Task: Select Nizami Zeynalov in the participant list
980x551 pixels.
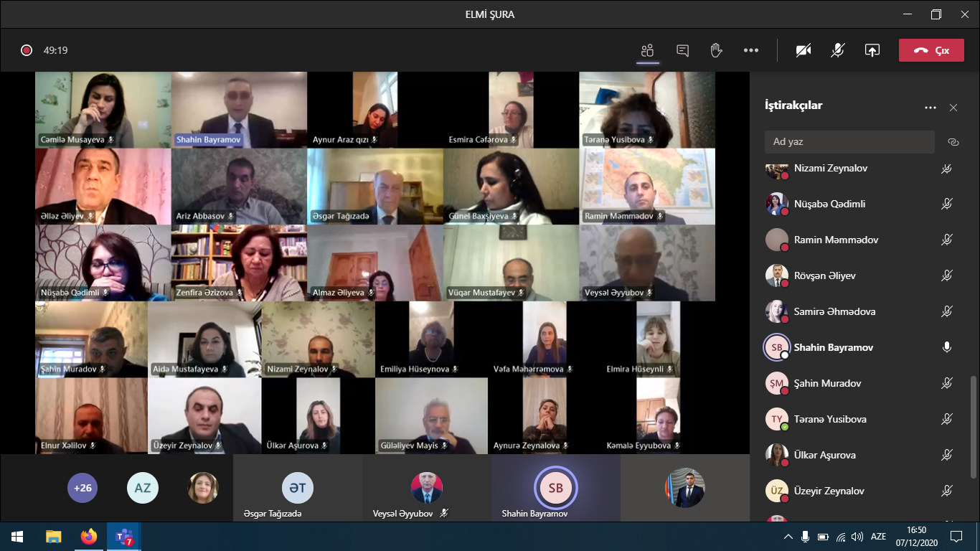Action: click(830, 168)
